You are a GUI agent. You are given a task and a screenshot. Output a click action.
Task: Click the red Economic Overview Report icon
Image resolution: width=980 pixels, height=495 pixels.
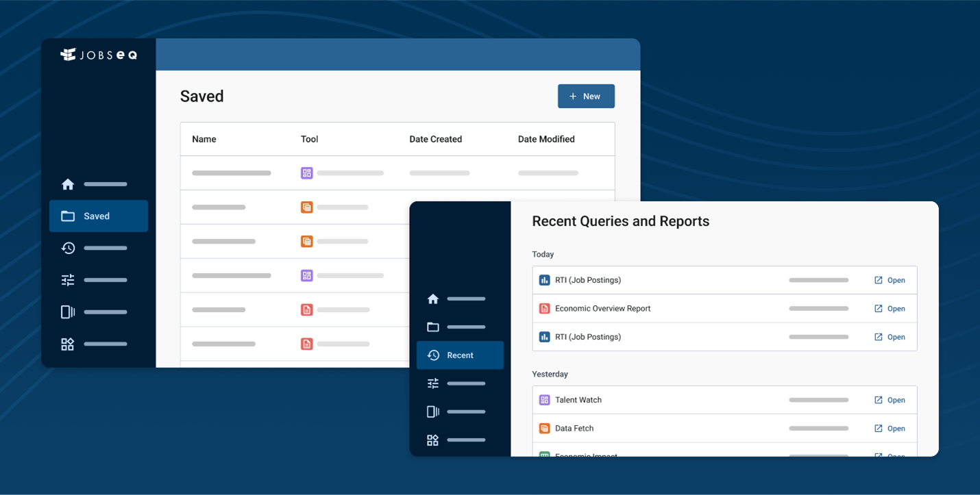pyautogui.click(x=545, y=309)
